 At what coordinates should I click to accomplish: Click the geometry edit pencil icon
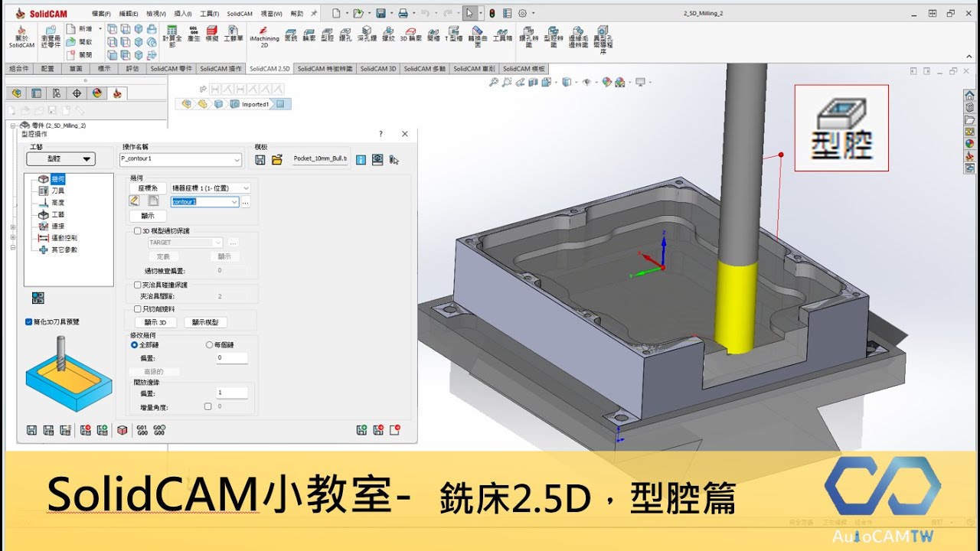pos(135,201)
